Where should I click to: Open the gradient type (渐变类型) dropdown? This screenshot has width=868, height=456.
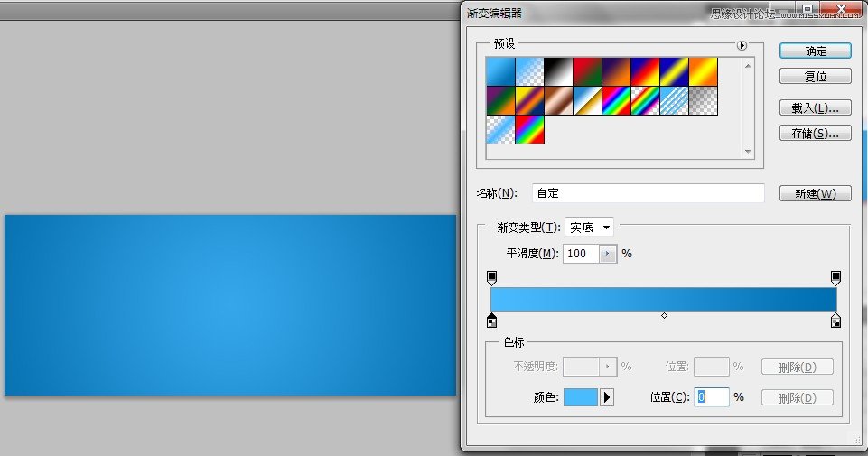pyautogui.click(x=589, y=228)
